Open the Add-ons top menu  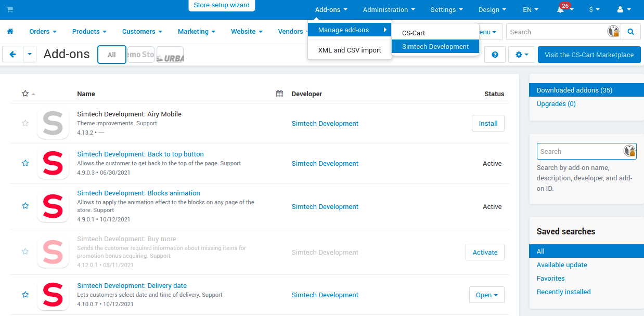click(x=331, y=9)
